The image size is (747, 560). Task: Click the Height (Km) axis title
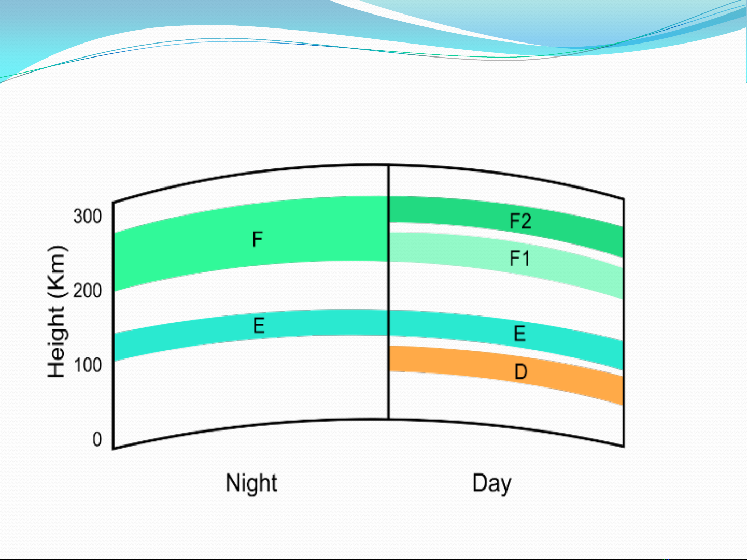coord(57,311)
